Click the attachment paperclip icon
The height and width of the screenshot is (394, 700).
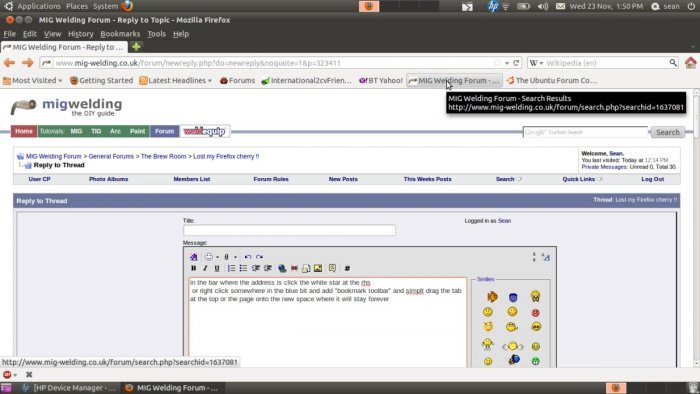[x=226, y=257]
